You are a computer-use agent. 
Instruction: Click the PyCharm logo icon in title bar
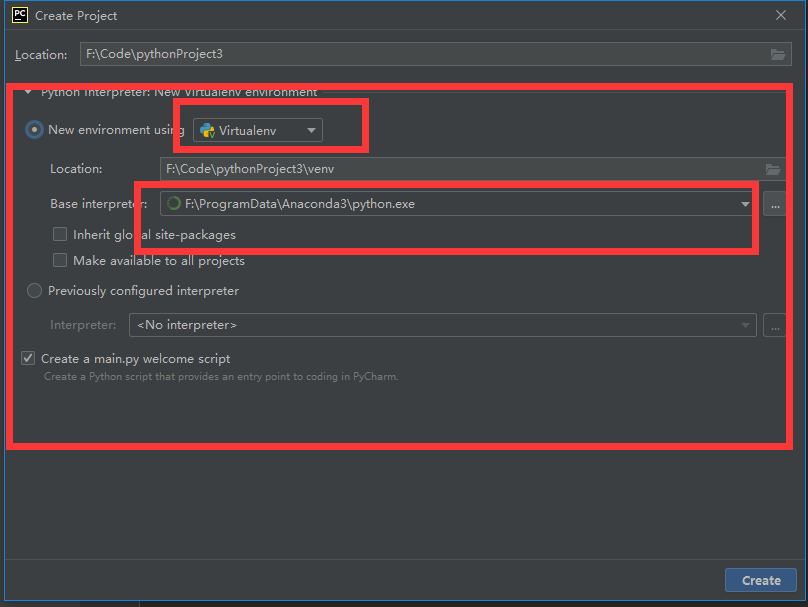pos(20,15)
